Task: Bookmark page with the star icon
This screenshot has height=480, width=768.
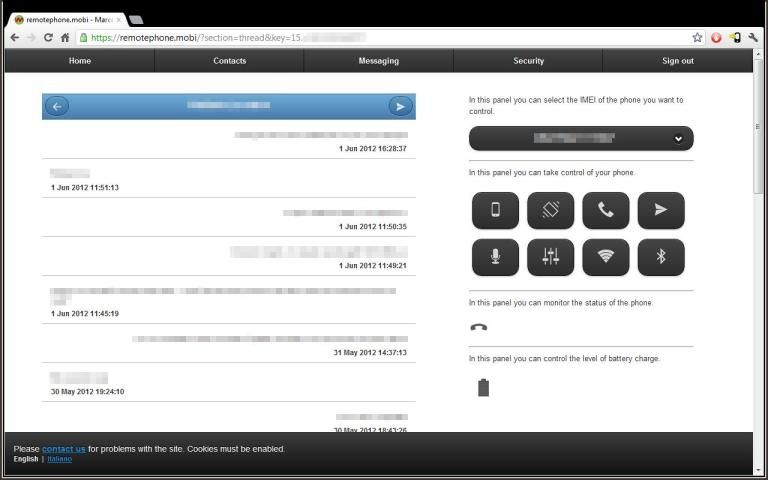Action: [x=697, y=37]
